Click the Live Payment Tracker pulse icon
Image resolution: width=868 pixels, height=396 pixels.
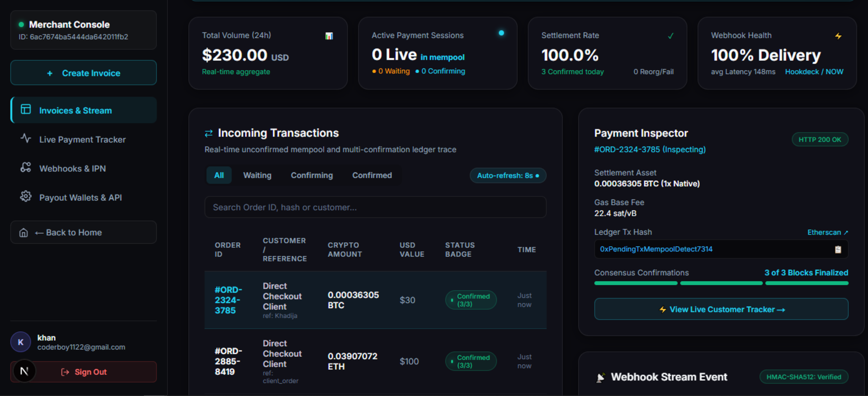pos(26,138)
